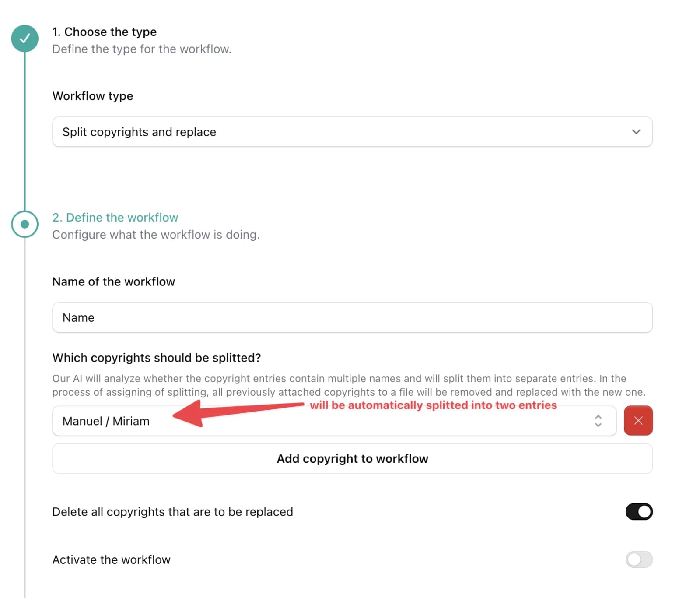Select the step 1 Choose the type heading
Screen dimensions: 700x598
tap(104, 32)
